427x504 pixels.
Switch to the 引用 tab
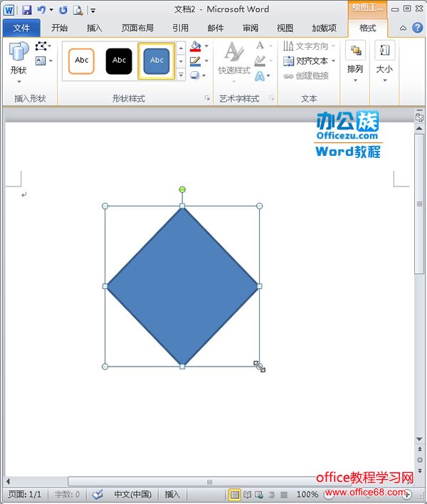180,28
